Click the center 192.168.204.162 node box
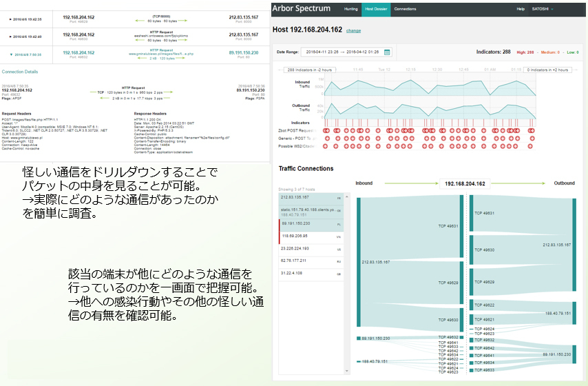 [465, 183]
